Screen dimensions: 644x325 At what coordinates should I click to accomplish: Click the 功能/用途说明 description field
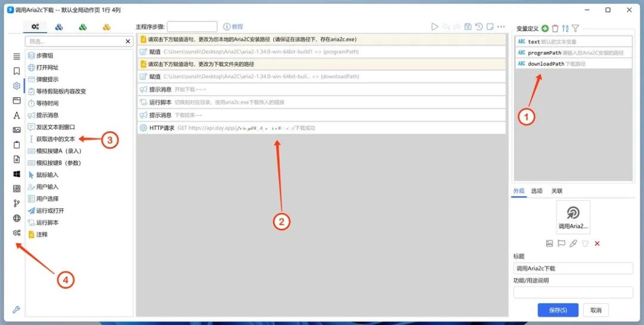coord(573,293)
